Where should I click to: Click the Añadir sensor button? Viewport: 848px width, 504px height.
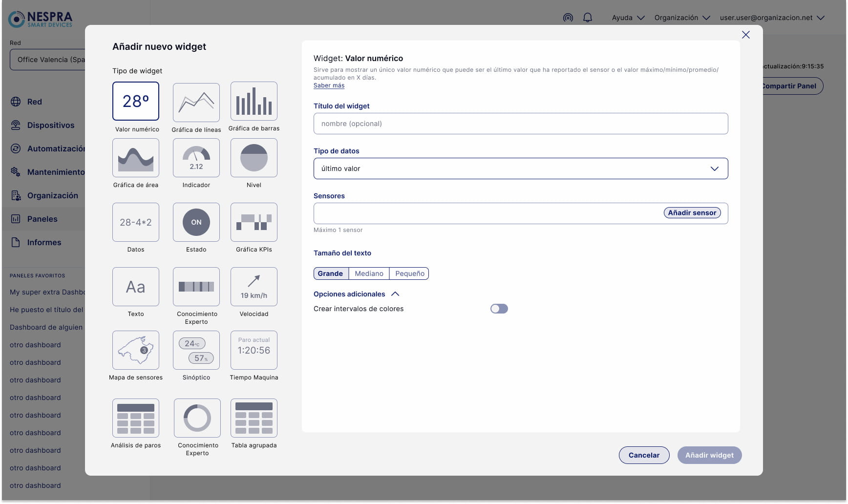pyautogui.click(x=692, y=213)
